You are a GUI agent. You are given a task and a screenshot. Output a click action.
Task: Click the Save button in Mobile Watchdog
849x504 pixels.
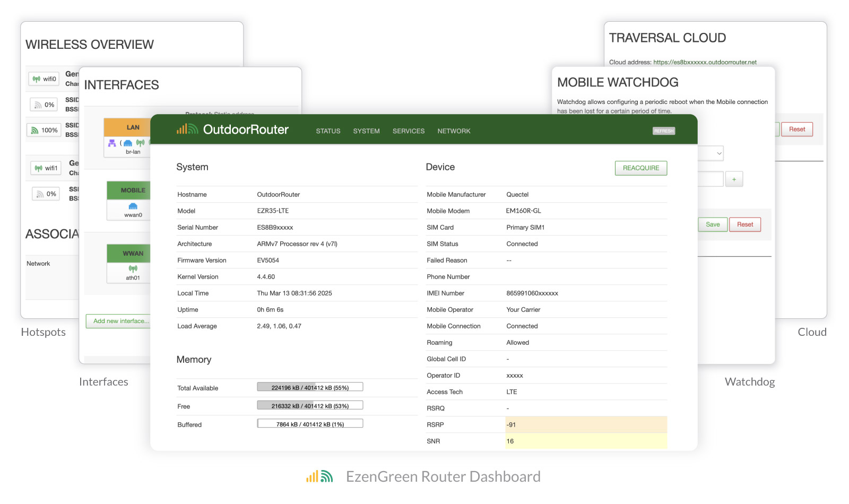pos(712,224)
